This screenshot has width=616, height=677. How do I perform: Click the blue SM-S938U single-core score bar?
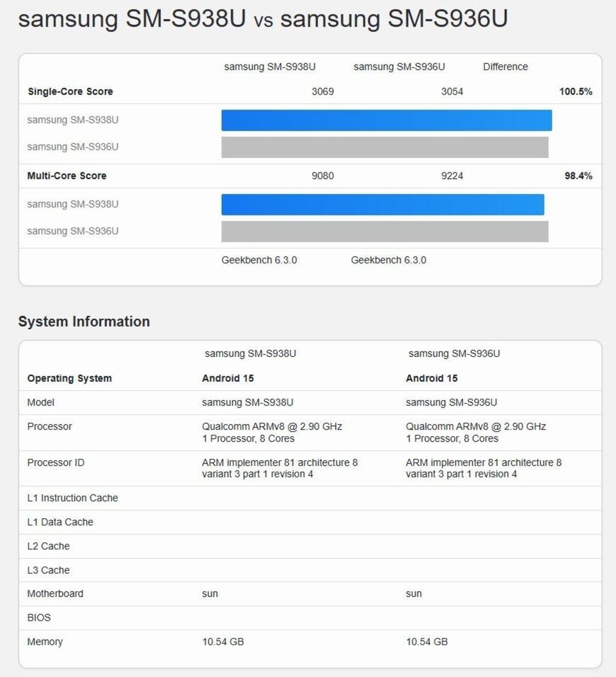pos(387,120)
